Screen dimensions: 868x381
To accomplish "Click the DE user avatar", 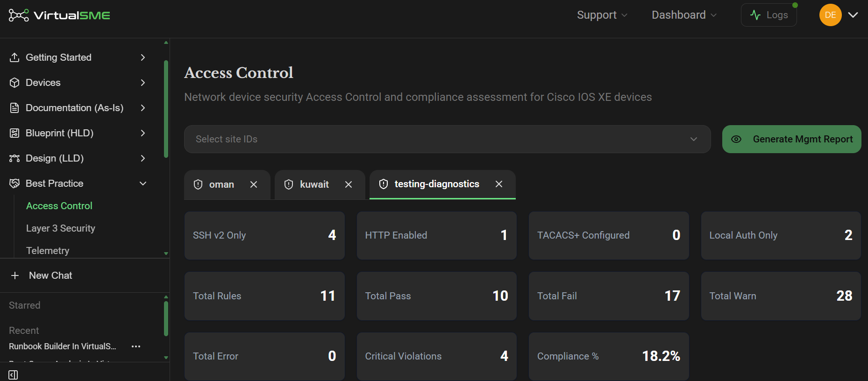I will click(x=830, y=15).
